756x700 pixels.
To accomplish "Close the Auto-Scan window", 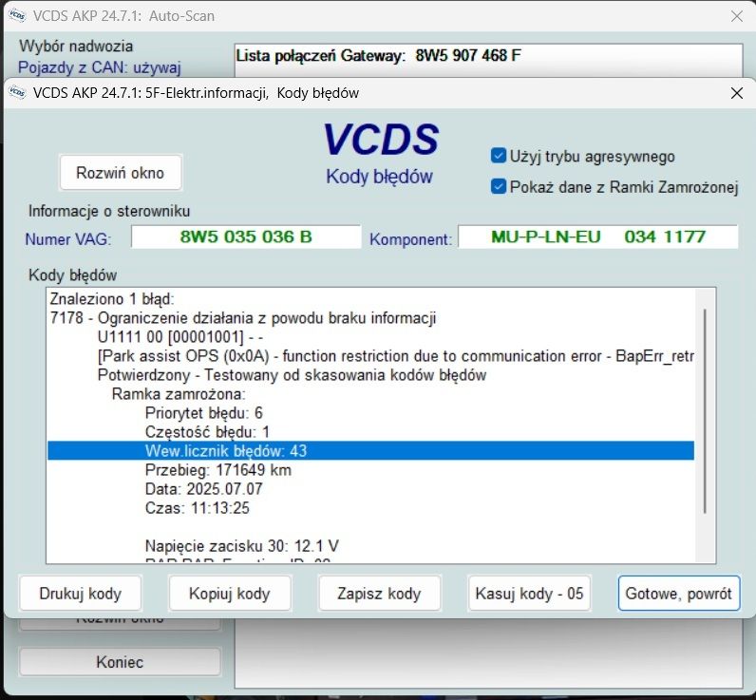I will 737,16.
